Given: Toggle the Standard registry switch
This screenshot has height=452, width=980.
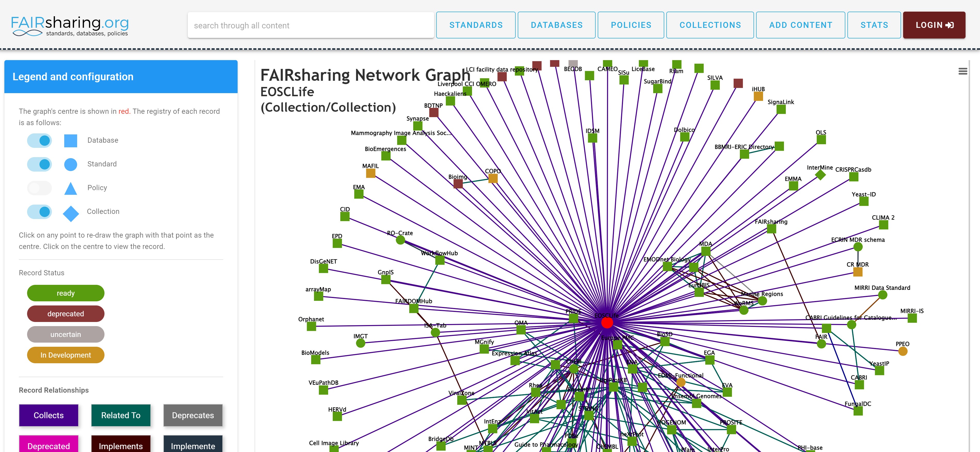Looking at the screenshot, I should pyautogui.click(x=39, y=164).
